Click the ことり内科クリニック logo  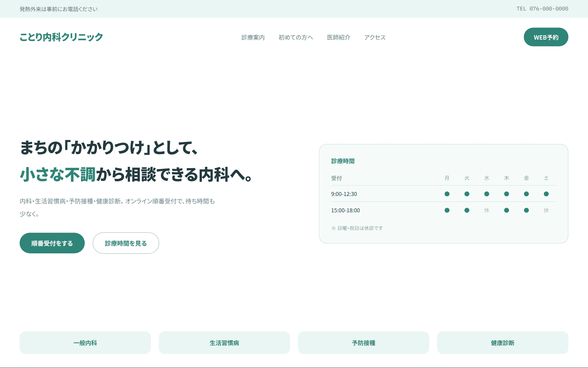point(61,37)
